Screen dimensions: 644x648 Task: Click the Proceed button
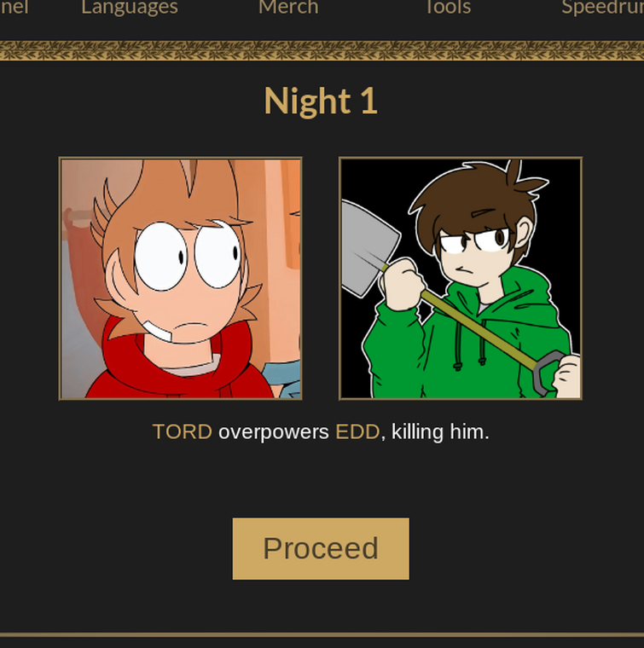click(321, 548)
